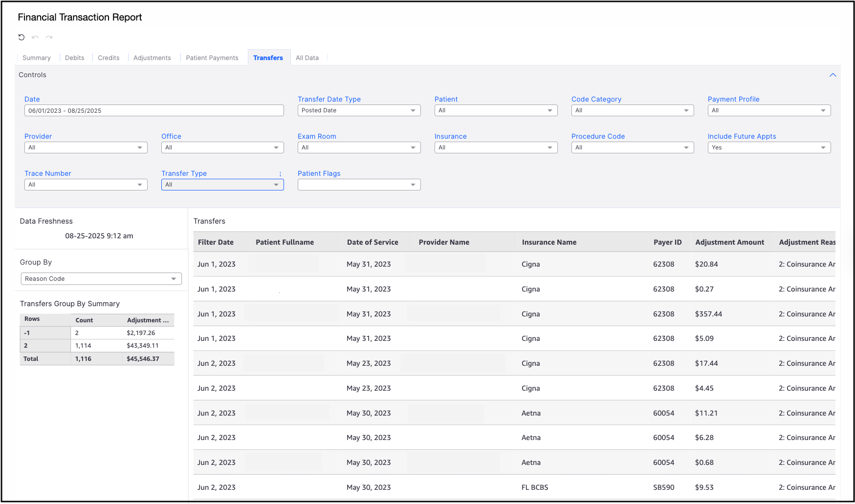Screen dimensions: 855x504
Task: Go to the All Data tab
Action: 307,58
